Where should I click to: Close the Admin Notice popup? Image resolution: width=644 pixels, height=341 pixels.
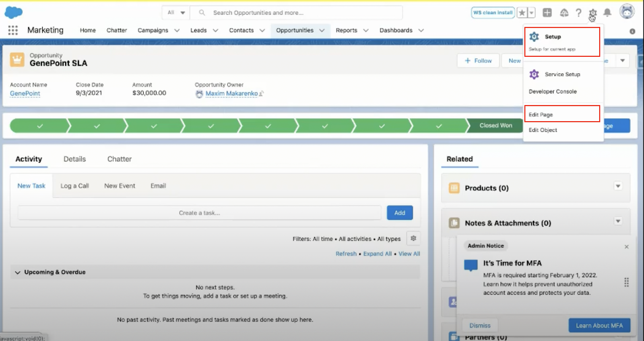[x=626, y=247]
